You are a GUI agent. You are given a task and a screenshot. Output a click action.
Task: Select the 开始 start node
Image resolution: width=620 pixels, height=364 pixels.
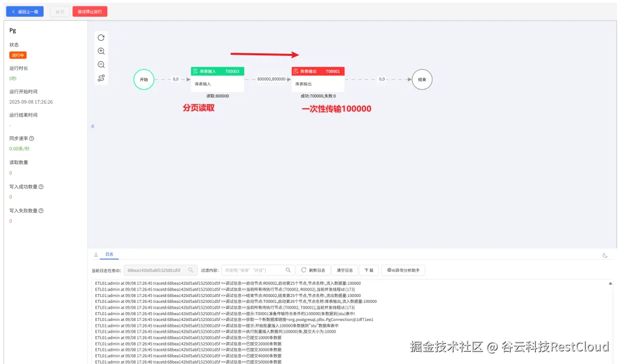(144, 79)
